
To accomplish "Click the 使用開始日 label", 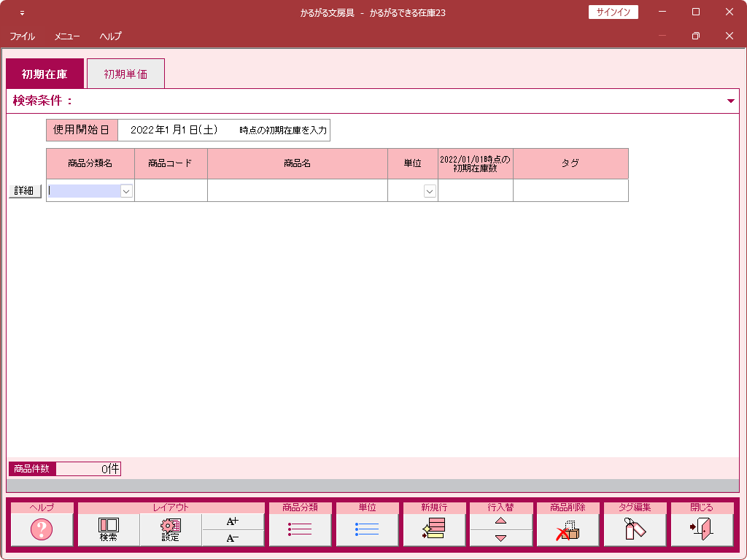I will 82,130.
